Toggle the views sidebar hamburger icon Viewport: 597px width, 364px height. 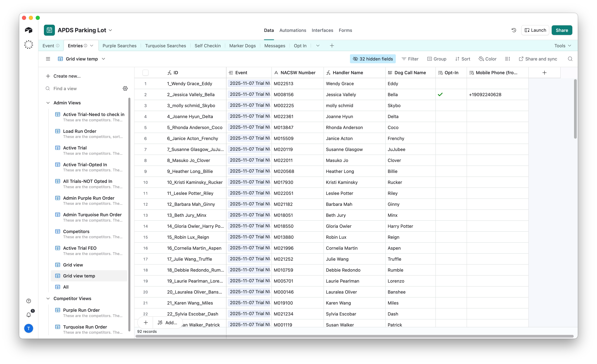[48, 59]
